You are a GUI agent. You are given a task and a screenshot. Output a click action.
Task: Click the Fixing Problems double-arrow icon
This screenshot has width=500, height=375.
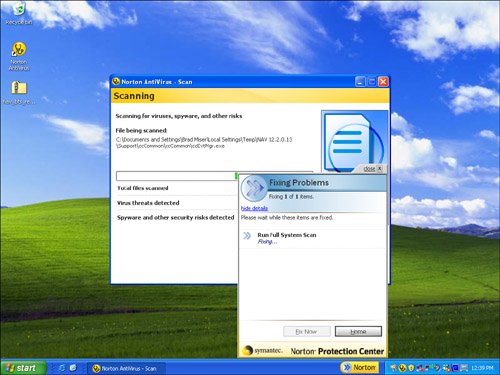(x=254, y=188)
